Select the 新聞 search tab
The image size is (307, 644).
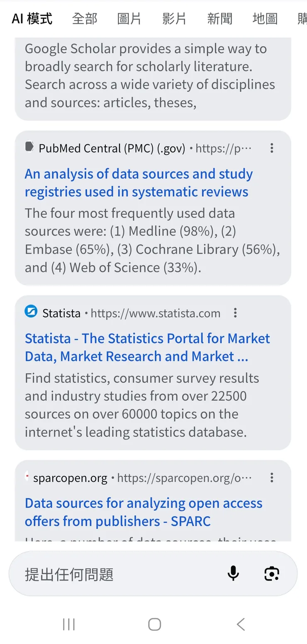(219, 19)
